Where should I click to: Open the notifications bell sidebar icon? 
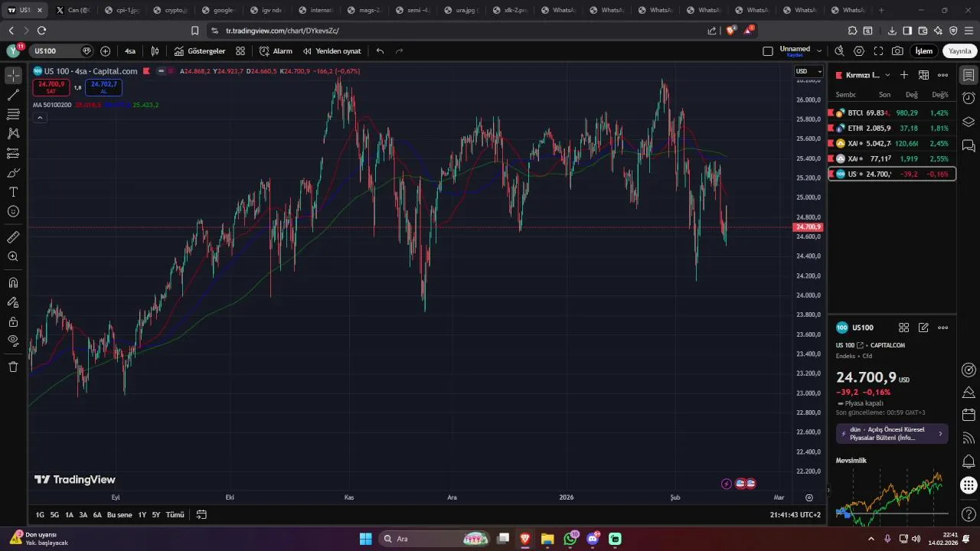coord(969,461)
